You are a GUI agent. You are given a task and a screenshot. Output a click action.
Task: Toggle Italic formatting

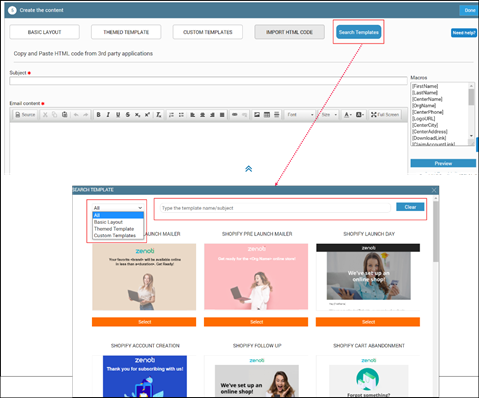click(x=108, y=115)
